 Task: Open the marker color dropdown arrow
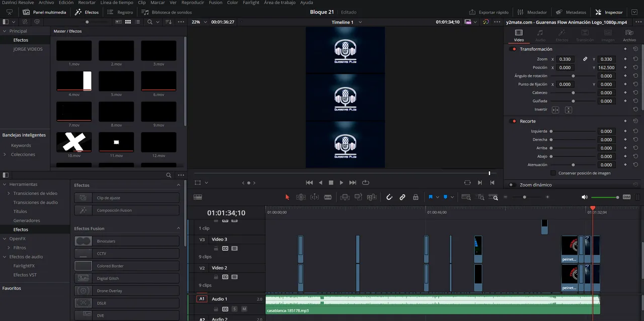(452, 197)
